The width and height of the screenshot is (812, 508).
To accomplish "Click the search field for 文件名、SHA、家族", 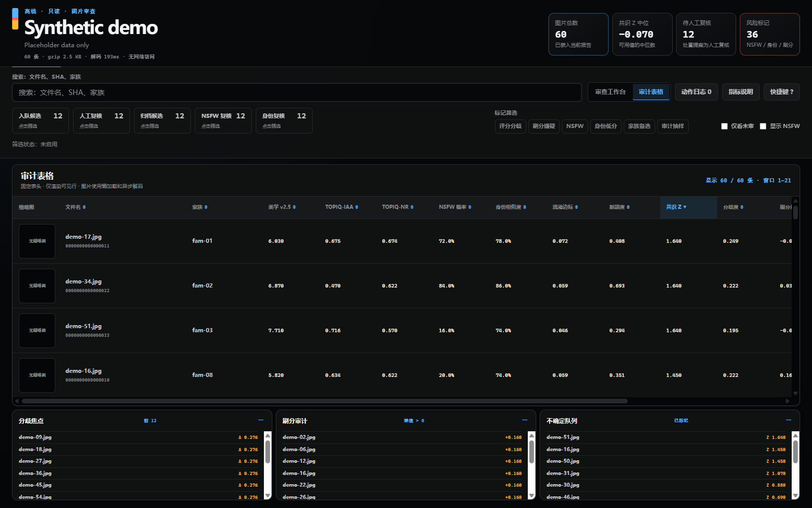I will point(297,92).
